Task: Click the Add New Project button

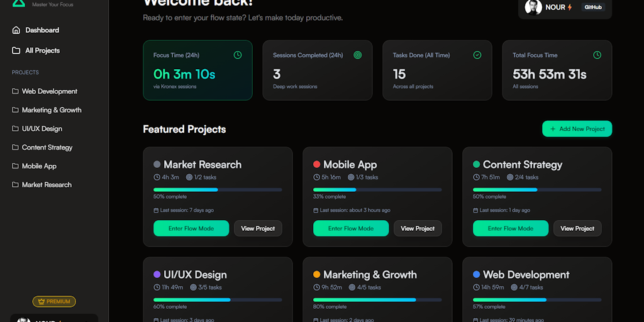Action: coord(577,129)
